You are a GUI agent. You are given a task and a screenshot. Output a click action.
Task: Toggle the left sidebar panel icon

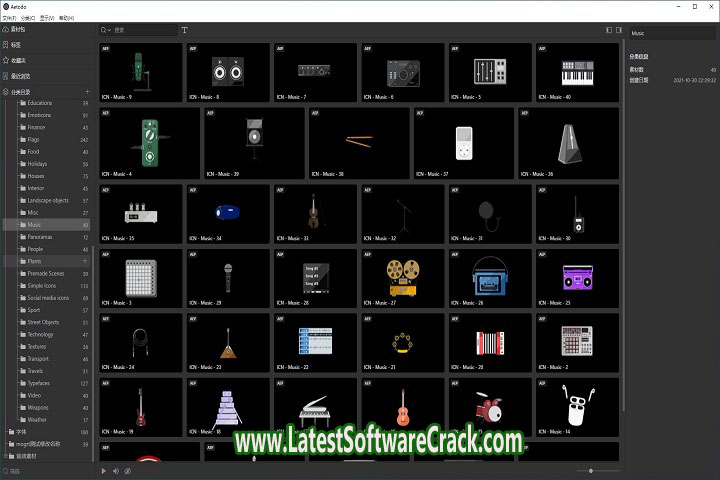[x=607, y=30]
